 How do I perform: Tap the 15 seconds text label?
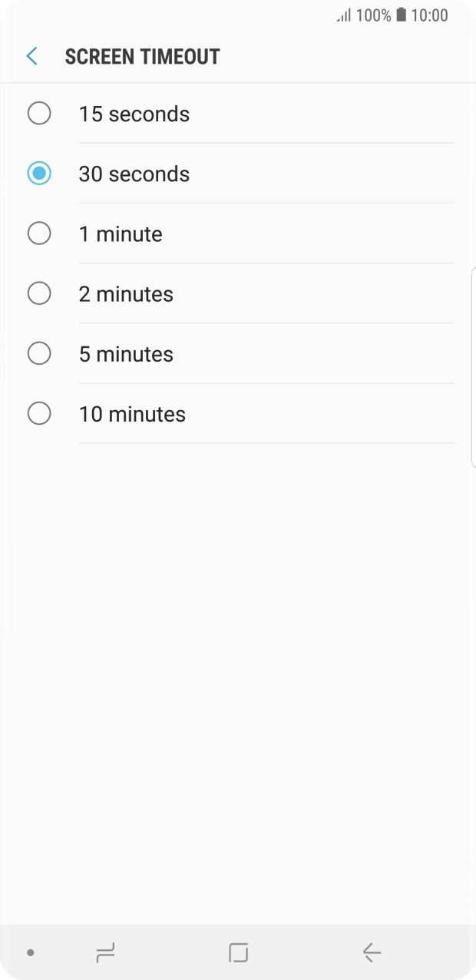134,114
